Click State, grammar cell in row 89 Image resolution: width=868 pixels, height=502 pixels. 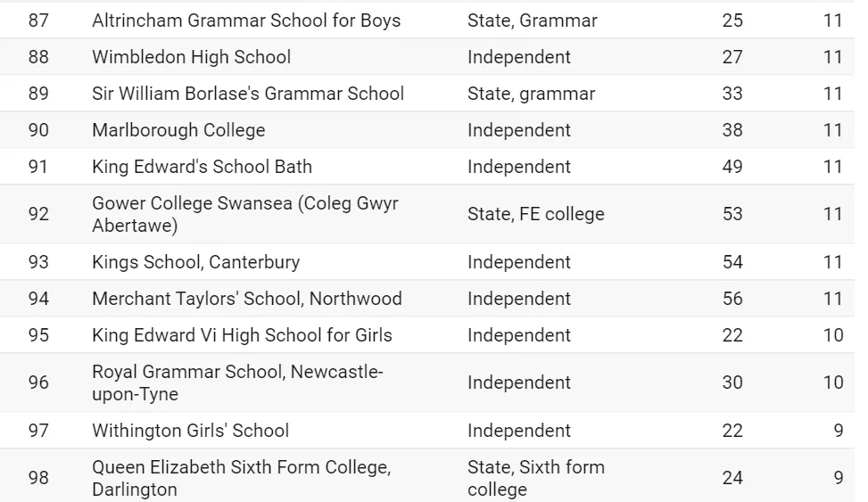[x=531, y=94]
